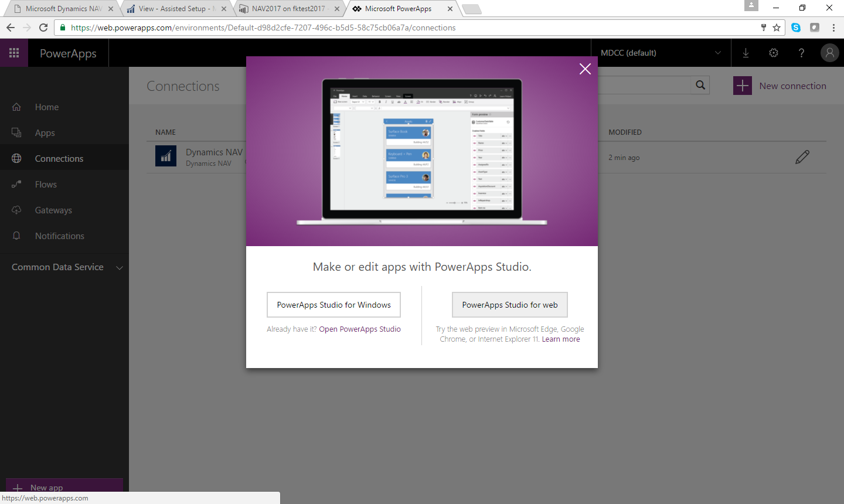
Task: Select Gateways in the left navigation
Action: 53,210
